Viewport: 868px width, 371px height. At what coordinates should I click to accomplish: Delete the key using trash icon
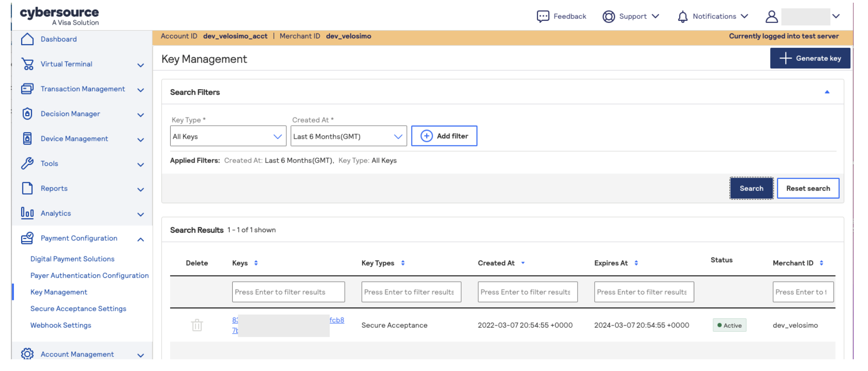point(197,325)
